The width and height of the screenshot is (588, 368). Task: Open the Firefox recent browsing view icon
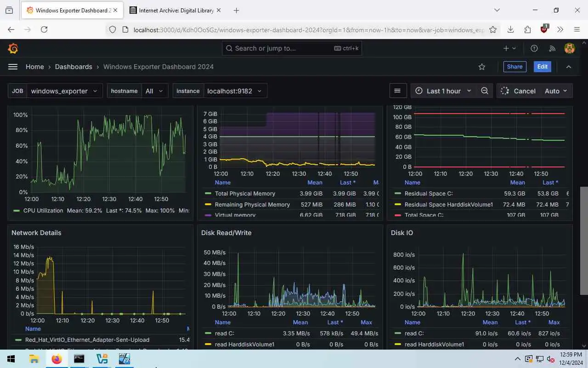(9, 10)
